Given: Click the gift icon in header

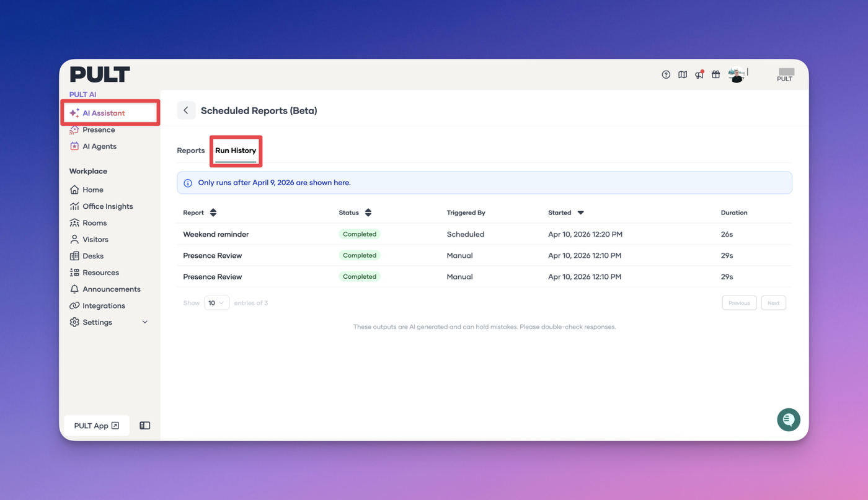Looking at the screenshot, I should coord(715,74).
